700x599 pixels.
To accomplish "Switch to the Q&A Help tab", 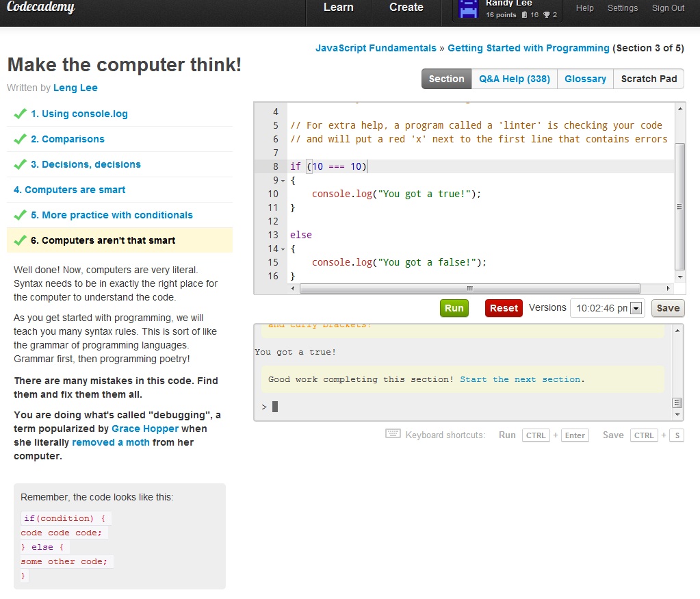I will (514, 79).
